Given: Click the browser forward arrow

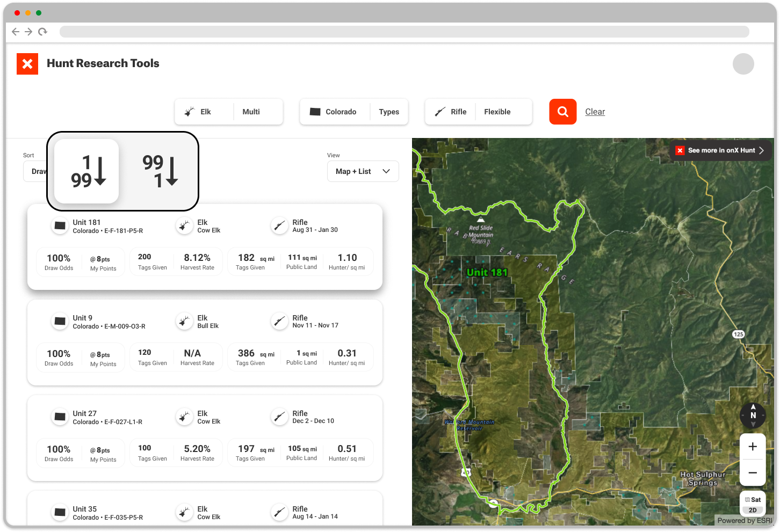Looking at the screenshot, I should (28, 32).
